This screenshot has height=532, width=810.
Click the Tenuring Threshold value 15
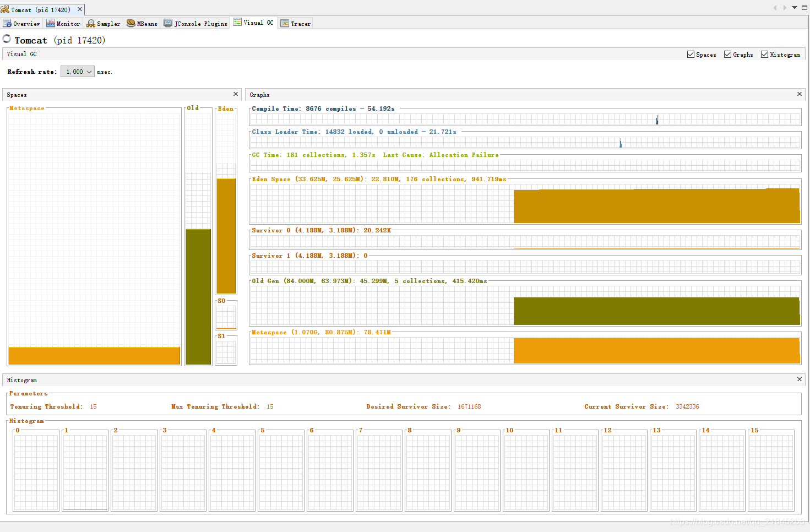click(93, 406)
